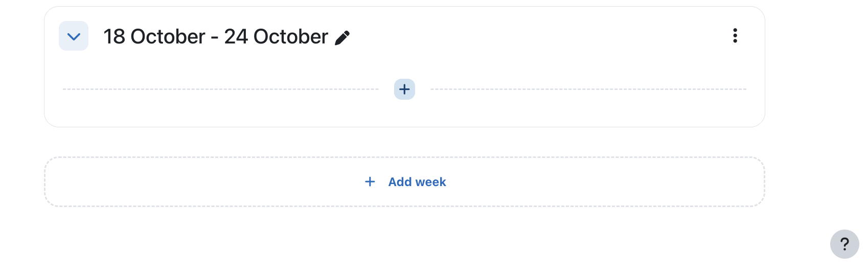
Task: Insert an activity or resource with center plus
Action: (404, 89)
